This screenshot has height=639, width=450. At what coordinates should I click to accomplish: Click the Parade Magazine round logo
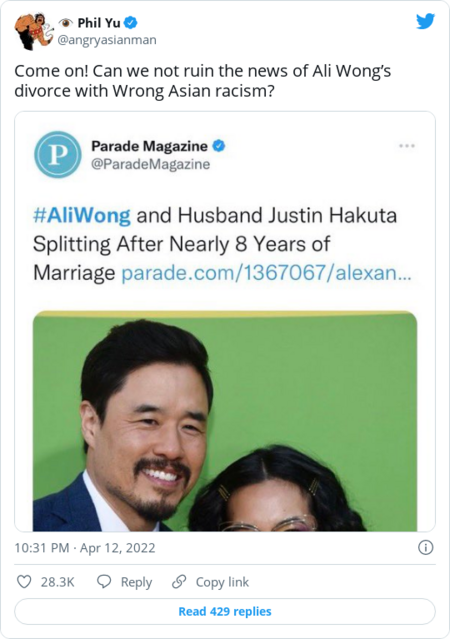coord(57,154)
